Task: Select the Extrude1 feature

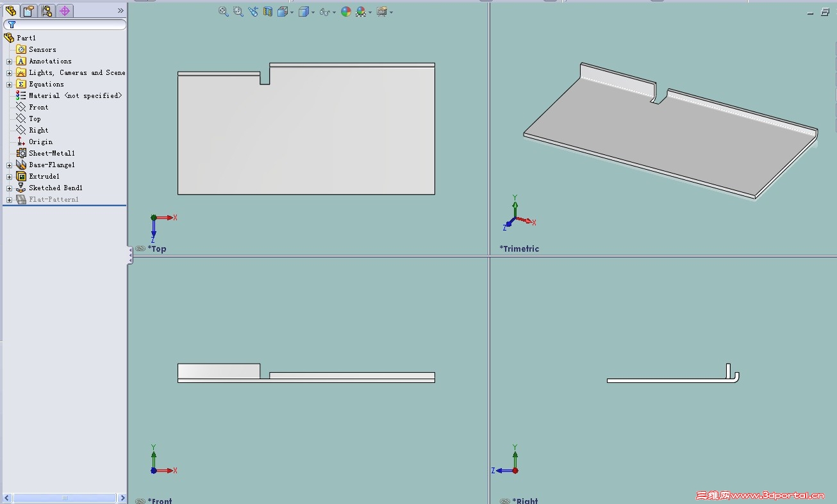Action: pos(44,176)
